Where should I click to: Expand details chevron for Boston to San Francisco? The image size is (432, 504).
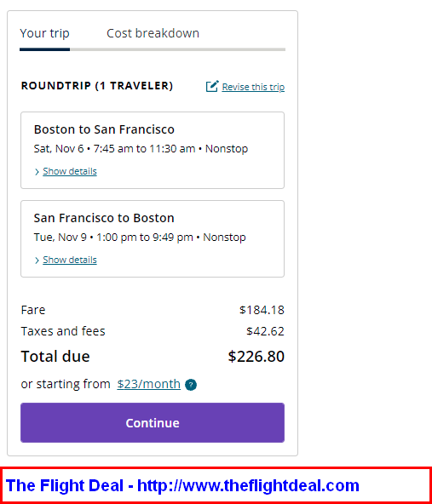(x=37, y=172)
